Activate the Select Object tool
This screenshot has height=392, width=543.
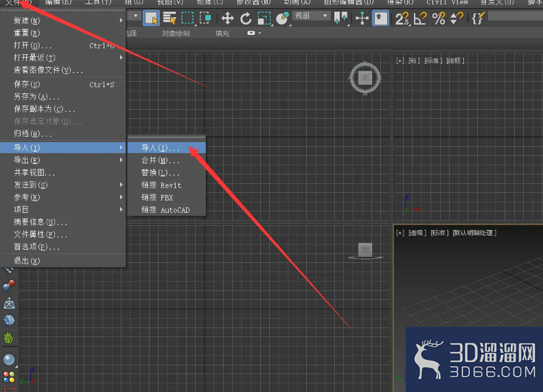pyautogui.click(x=151, y=18)
